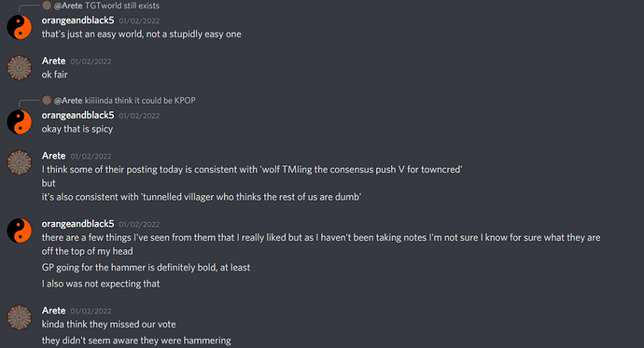644x348 pixels.
Task: Select message 'they didn't seem aware they were hammering'
Action: pos(136,341)
